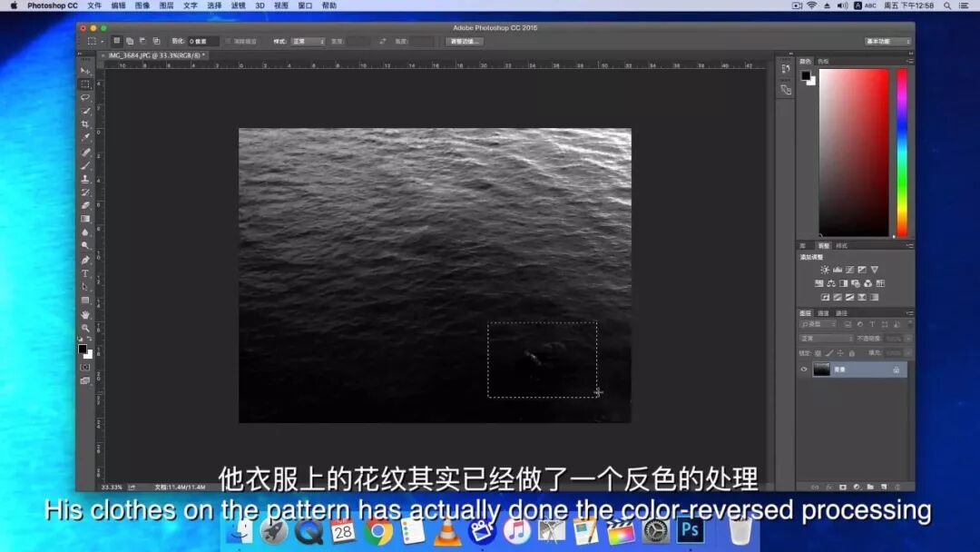Add a Vibrance adjustment
Image resolution: width=980 pixels, height=552 pixels.
pyautogui.click(x=875, y=270)
